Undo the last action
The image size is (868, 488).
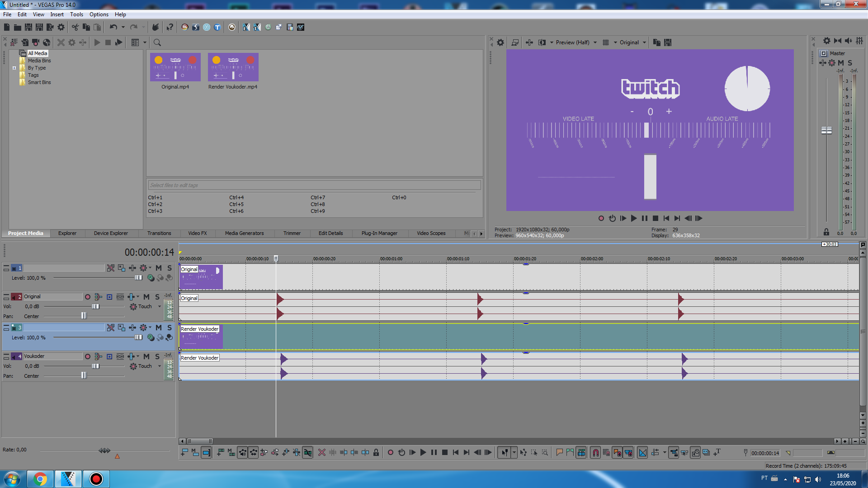113,27
